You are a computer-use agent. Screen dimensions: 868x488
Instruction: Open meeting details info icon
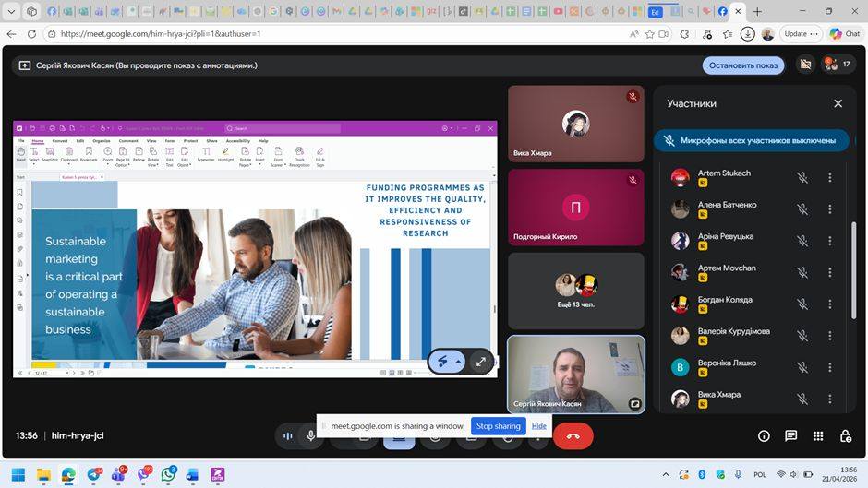(x=764, y=435)
